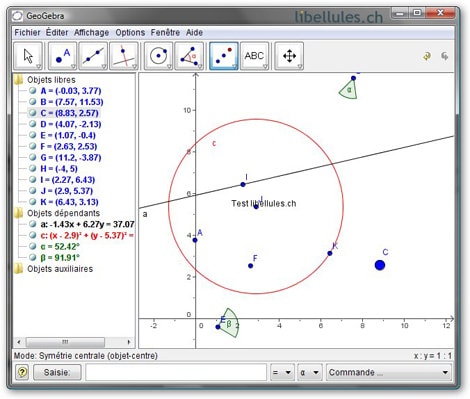Toggle visibility bullet of point A
This screenshot has width=470, height=399.
[32, 90]
